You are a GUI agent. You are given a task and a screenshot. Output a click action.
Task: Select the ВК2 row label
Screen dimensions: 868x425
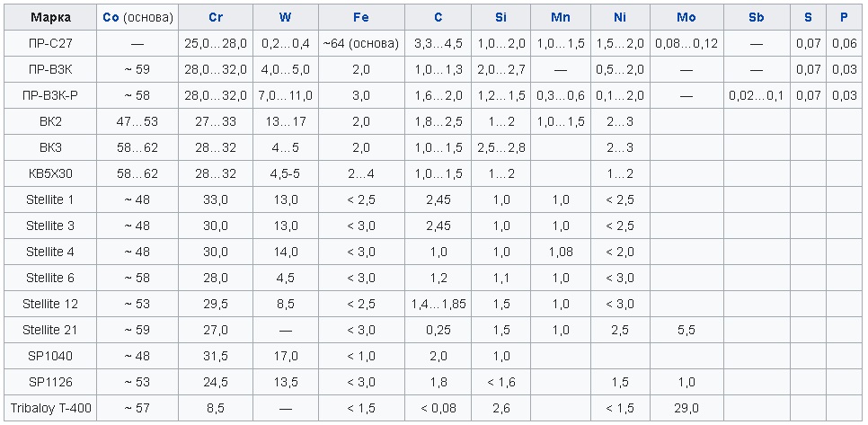(51, 121)
